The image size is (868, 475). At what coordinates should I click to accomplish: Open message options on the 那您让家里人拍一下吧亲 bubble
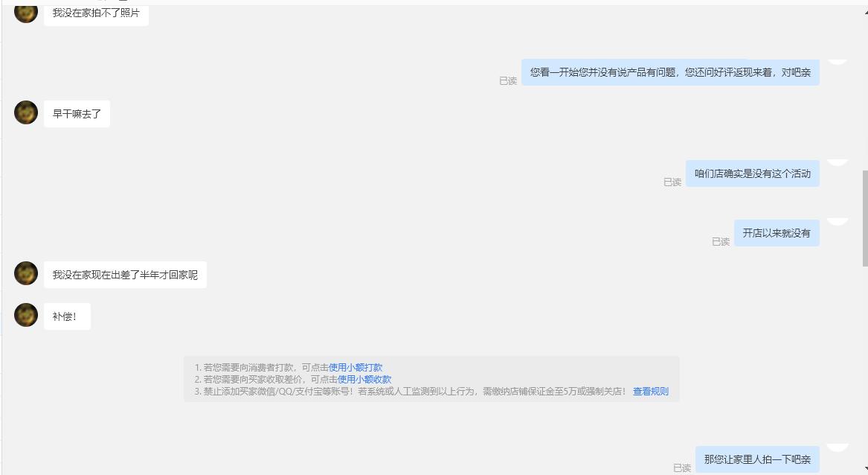point(838,447)
